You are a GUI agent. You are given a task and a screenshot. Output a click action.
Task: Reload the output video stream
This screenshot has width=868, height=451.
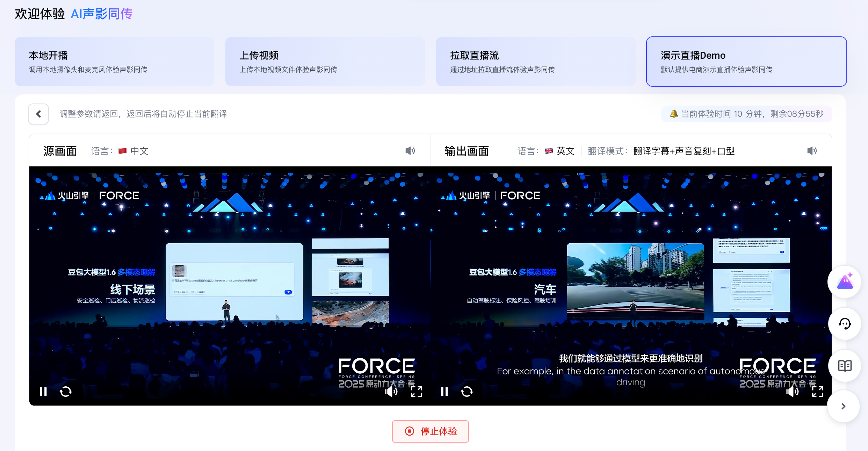pyautogui.click(x=467, y=392)
